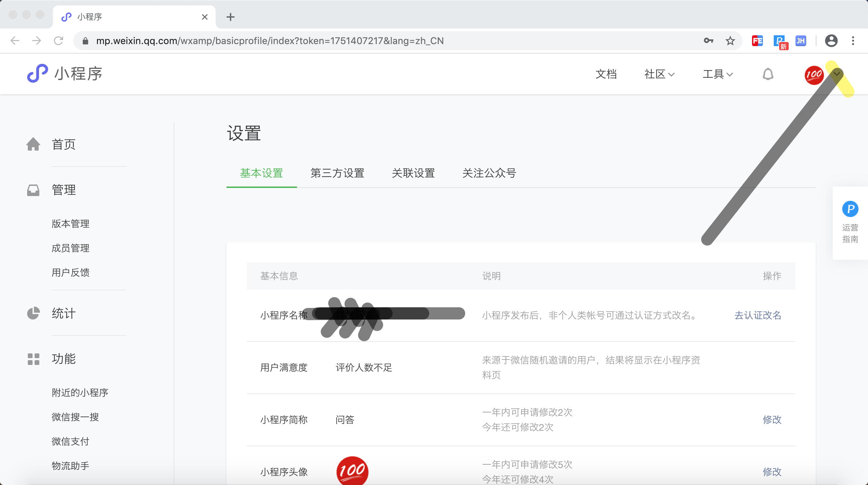Click 修改 for 小程序简称
This screenshot has width=868, height=485.
point(772,420)
